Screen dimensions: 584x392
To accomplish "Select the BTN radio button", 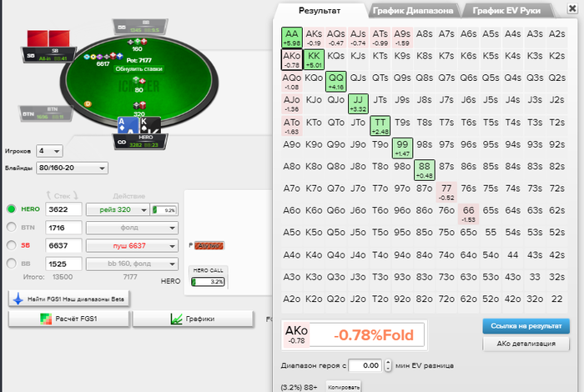I will pyautogui.click(x=11, y=227).
